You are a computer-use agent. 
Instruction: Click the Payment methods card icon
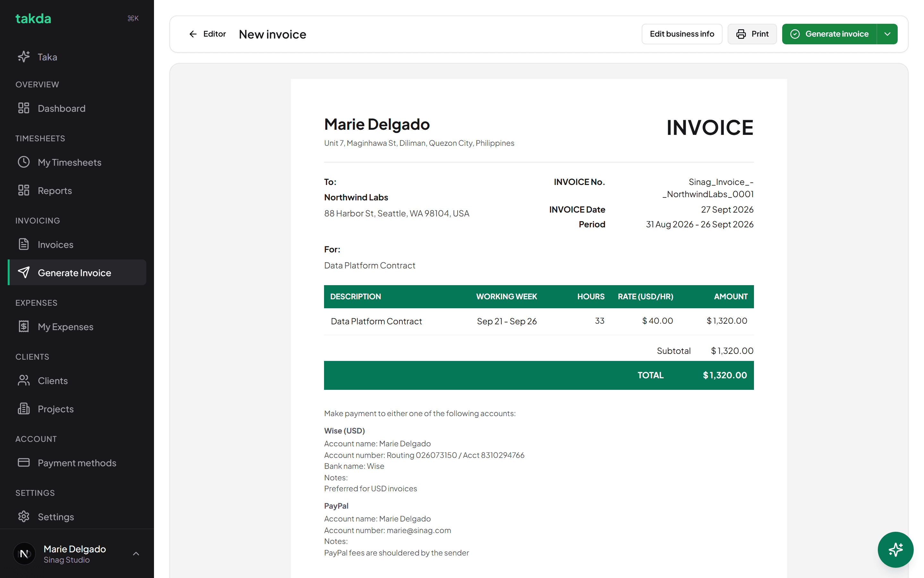pyautogui.click(x=24, y=462)
